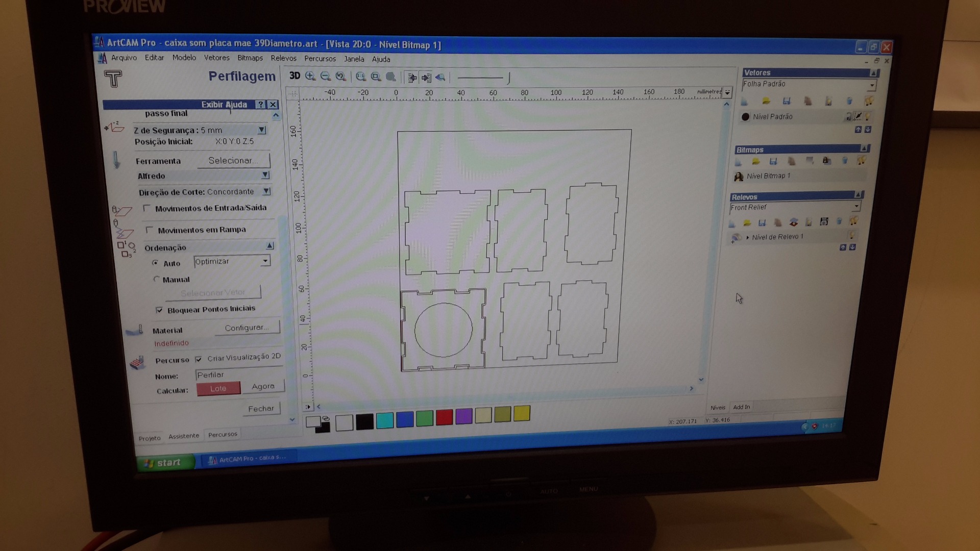Click the zoom out magnifier icon
980x551 pixels.
click(x=325, y=77)
